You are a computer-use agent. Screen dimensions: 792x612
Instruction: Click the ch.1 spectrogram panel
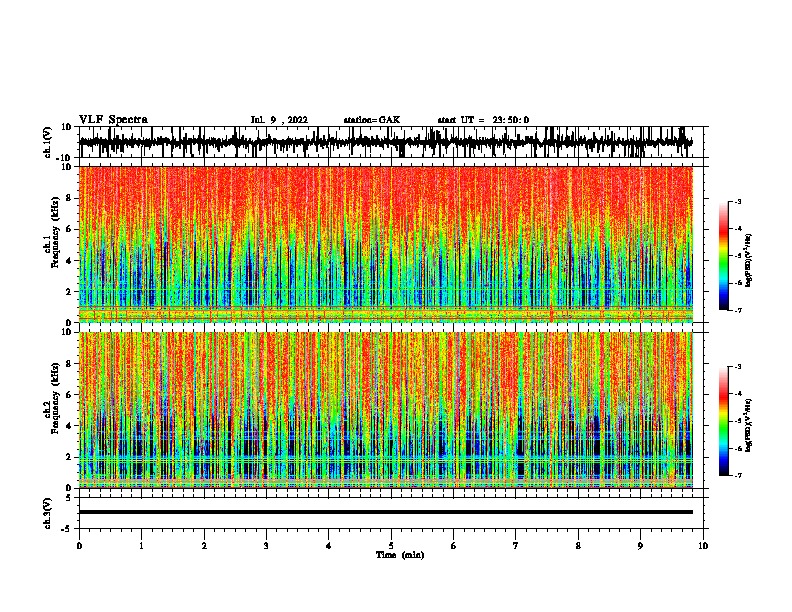coord(386,244)
